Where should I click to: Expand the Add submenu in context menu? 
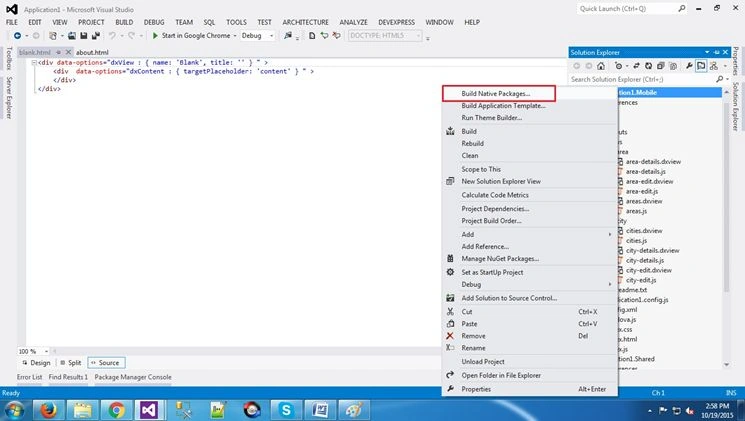coord(530,234)
